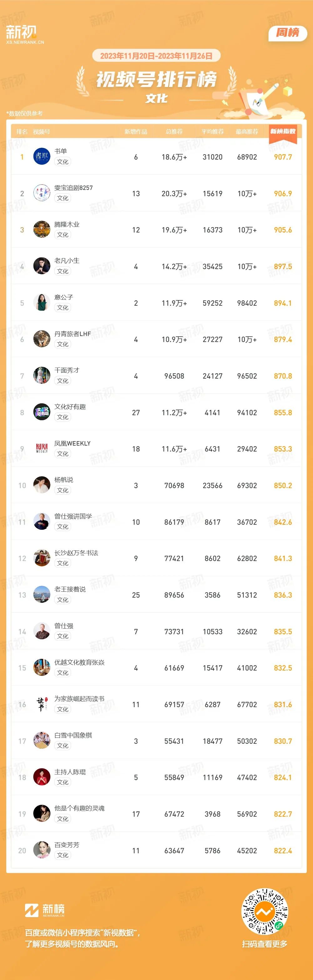This screenshot has height=980, width=313.
Task: Click the 文化 tag under 意公子
Action: (x=63, y=307)
